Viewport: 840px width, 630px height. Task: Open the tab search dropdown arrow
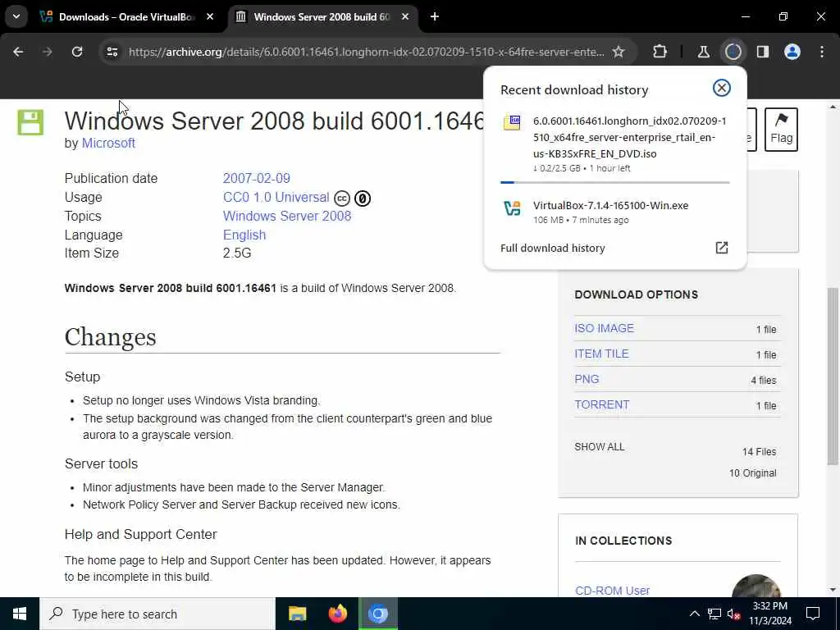[x=16, y=16]
